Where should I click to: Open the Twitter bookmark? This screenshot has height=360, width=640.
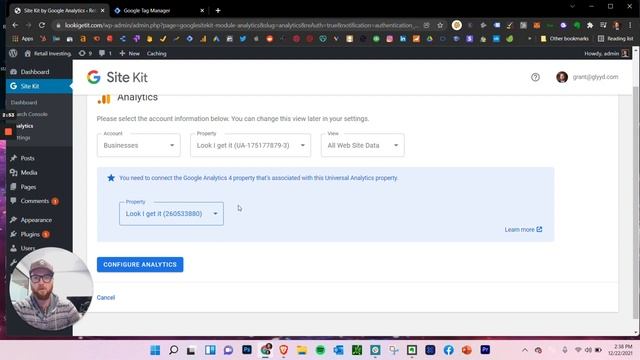[x=243, y=39]
